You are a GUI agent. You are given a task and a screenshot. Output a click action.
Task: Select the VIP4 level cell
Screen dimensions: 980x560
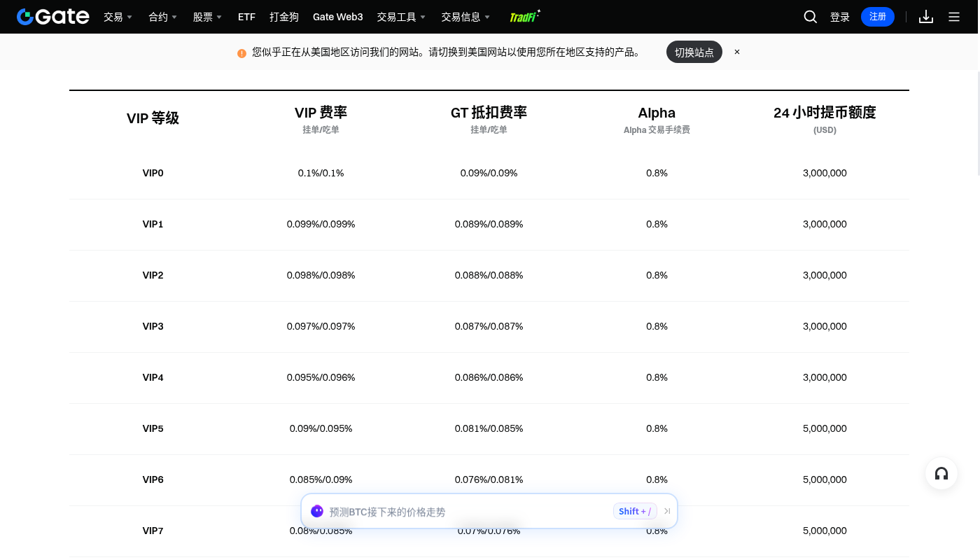pos(153,377)
